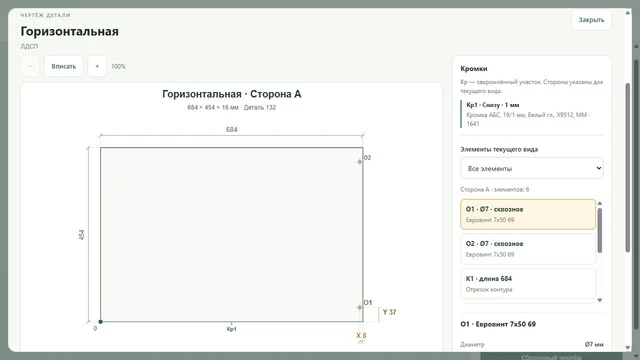Viewport: 640px width, 360px height.
Task: Click the Кр1 Снизу 1 мм edge entry
Action: click(532, 114)
